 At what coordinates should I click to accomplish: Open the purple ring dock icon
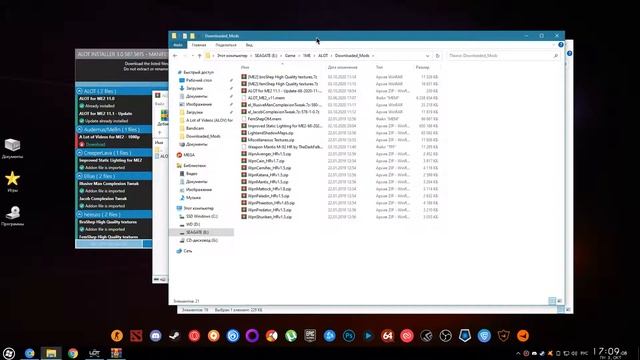pos(252,336)
